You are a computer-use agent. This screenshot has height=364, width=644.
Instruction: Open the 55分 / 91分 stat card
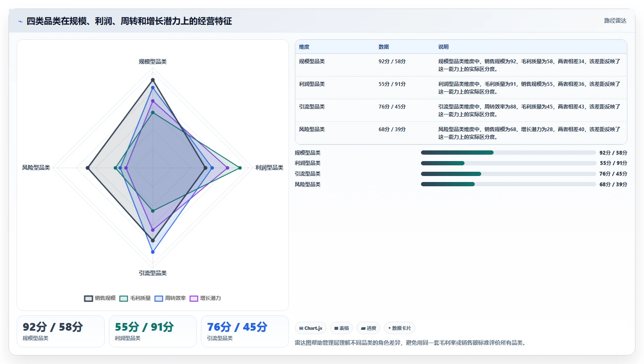click(153, 332)
